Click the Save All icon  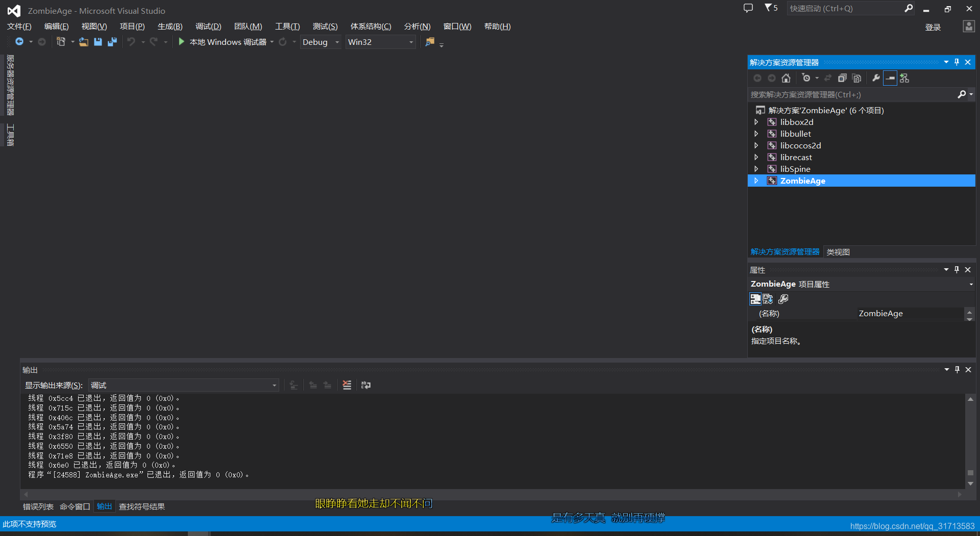[112, 42]
